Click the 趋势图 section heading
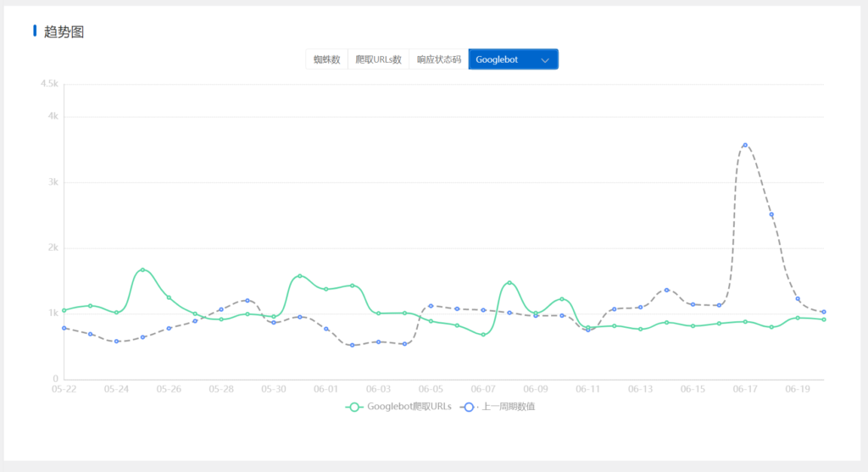Image resolution: width=868 pixels, height=472 pixels. point(64,32)
